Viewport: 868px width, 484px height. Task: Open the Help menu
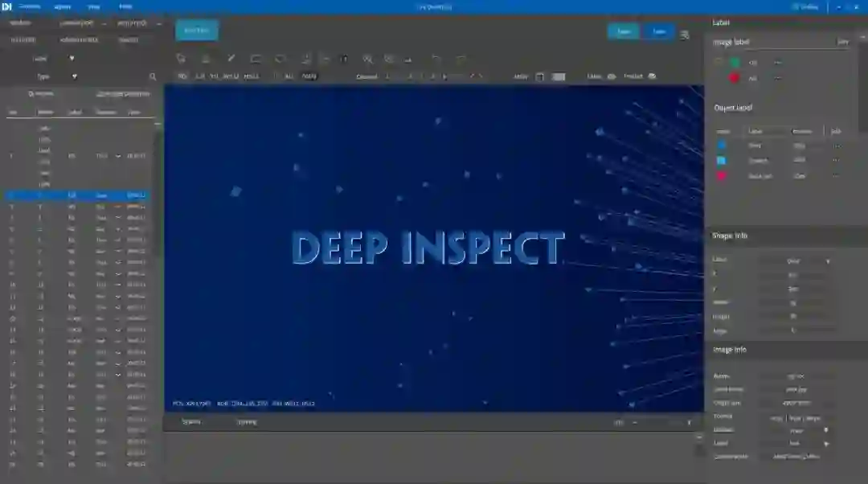pyautogui.click(x=125, y=6)
